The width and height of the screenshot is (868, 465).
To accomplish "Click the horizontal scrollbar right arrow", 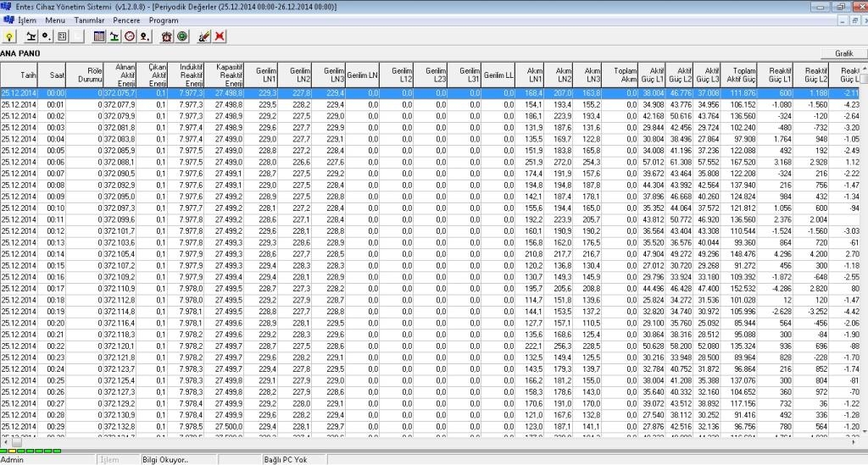I will click(x=854, y=442).
